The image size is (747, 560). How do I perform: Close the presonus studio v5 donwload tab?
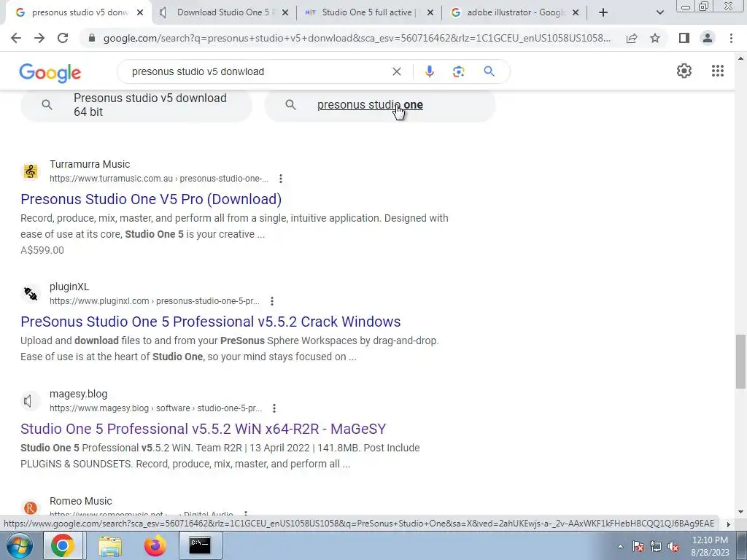(140, 13)
